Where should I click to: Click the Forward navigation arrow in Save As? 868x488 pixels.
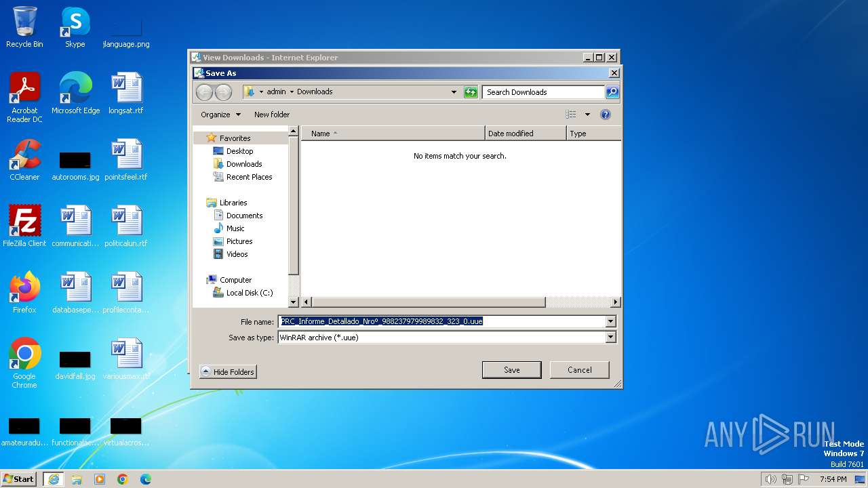[x=223, y=92]
